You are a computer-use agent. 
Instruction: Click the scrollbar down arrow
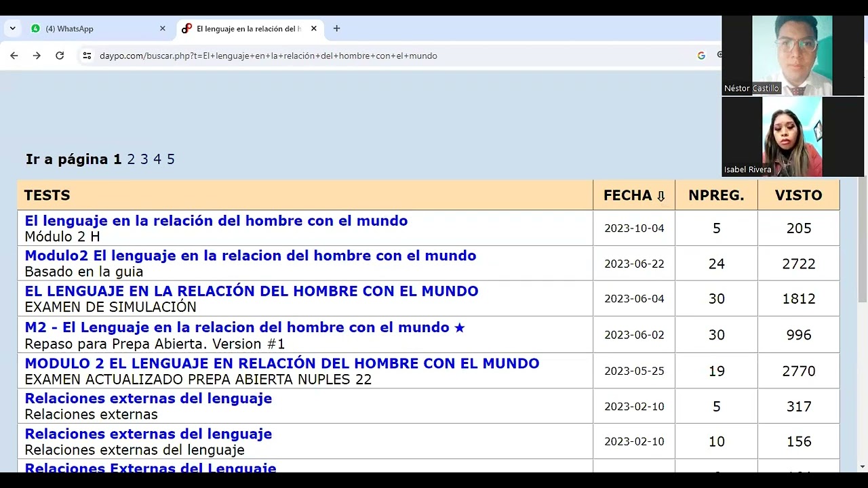pos(863,467)
